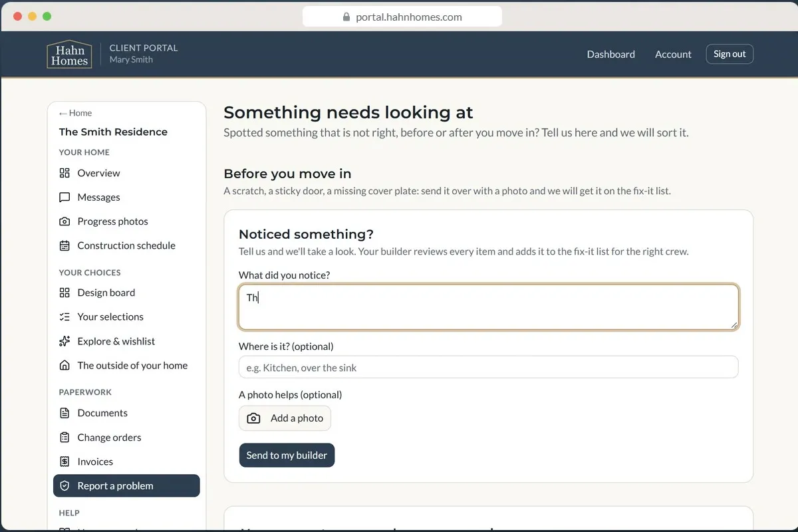Click the Before you move in heading
Screen dimensions: 798x532
pos(287,174)
